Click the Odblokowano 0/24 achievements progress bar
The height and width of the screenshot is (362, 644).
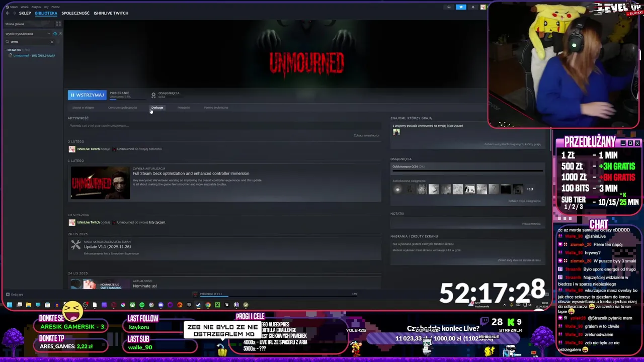[x=466, y=171]
